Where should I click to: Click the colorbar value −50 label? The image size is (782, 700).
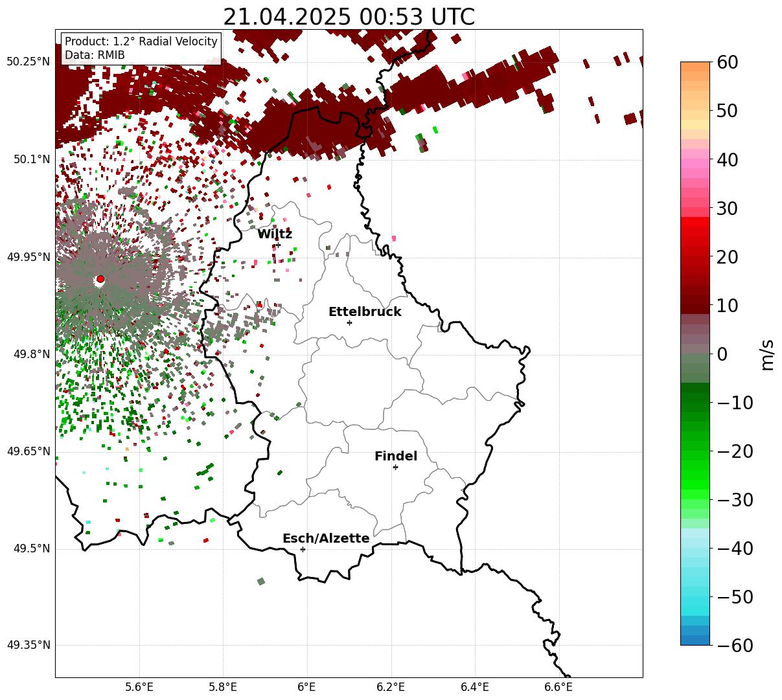click(735, 597)
